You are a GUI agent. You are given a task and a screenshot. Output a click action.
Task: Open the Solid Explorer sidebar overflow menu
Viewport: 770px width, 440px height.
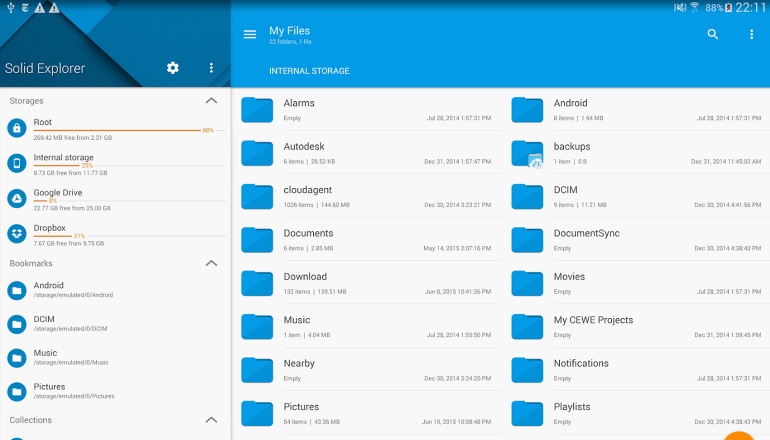click(x=211, y=68)
